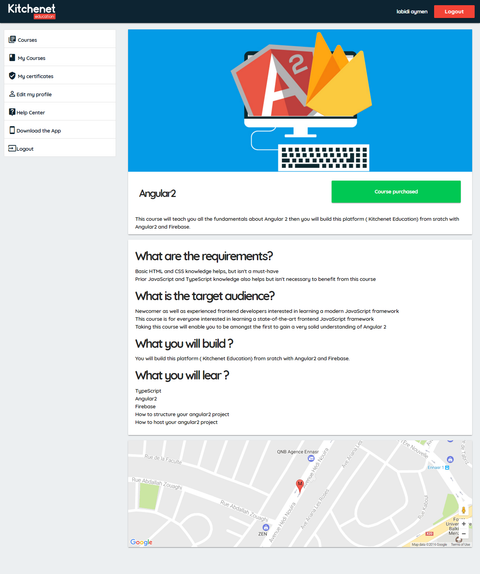This screenshot has width=480, height=574.
Task: Click 'How to structure your angular2 project'
Action: [182, 414]
